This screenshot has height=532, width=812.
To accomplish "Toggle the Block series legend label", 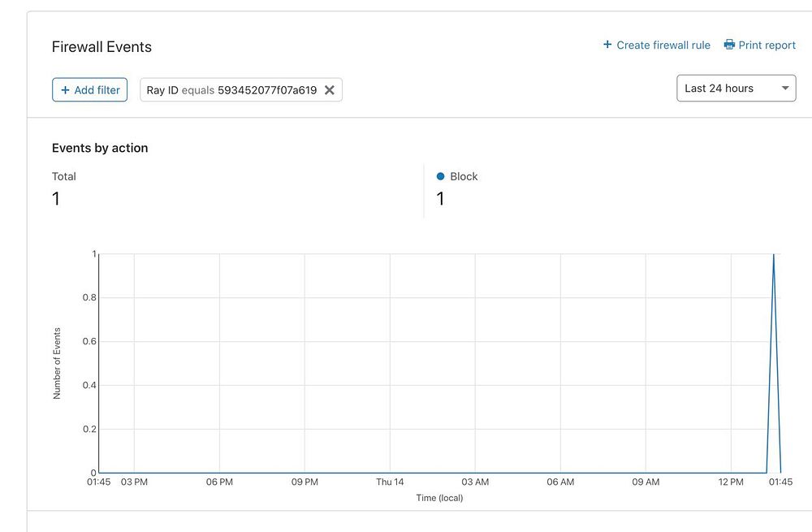I will click(464, 176).
